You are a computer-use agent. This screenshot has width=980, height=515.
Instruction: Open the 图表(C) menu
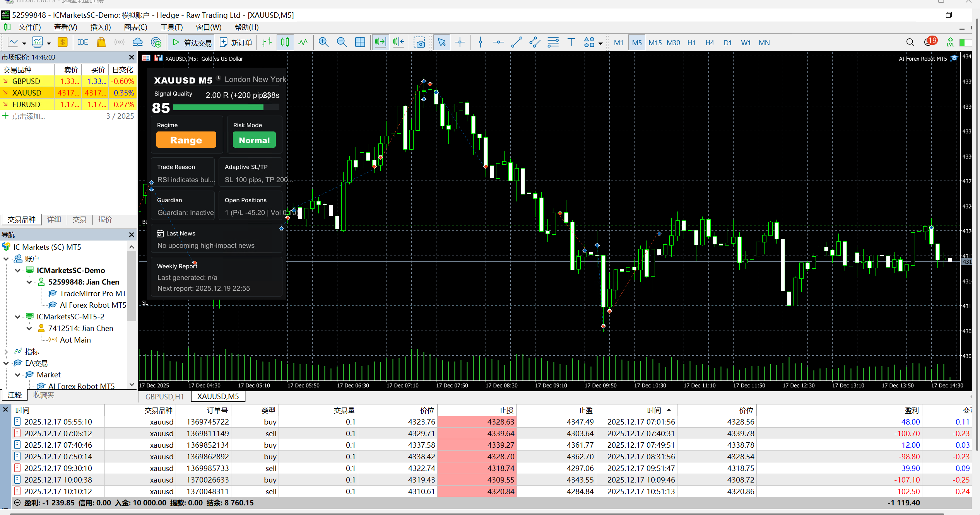135,27
